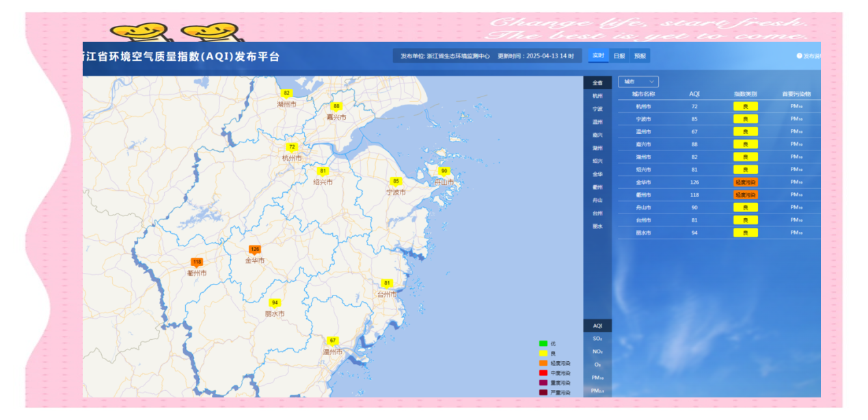Click the Jinhua AQI 126 map marker
Viewport: 868px width, 420px height.
click(x=255, y=249)
